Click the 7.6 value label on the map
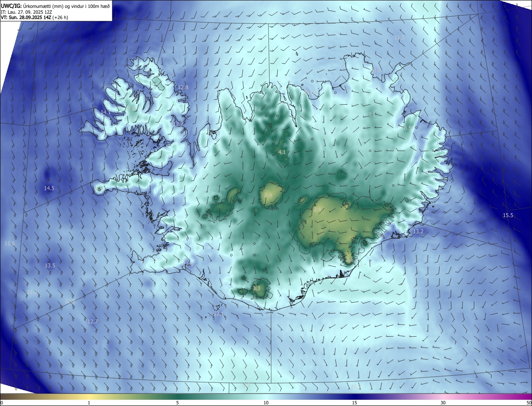532x406 pixels. tap(131, 108)
